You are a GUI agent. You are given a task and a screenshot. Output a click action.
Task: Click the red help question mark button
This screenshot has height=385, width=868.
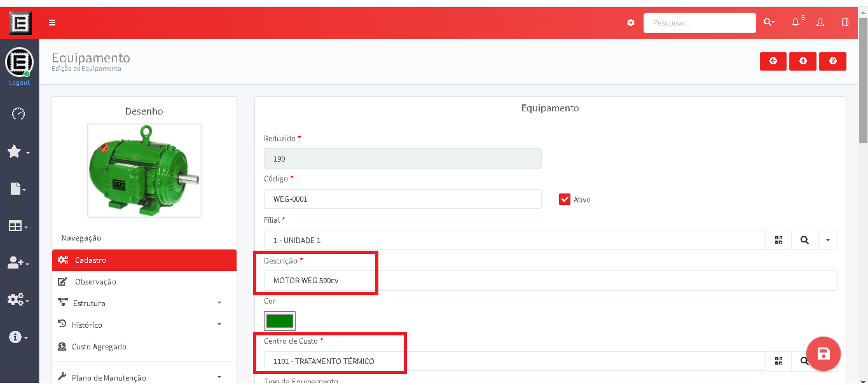click(832, 61)
